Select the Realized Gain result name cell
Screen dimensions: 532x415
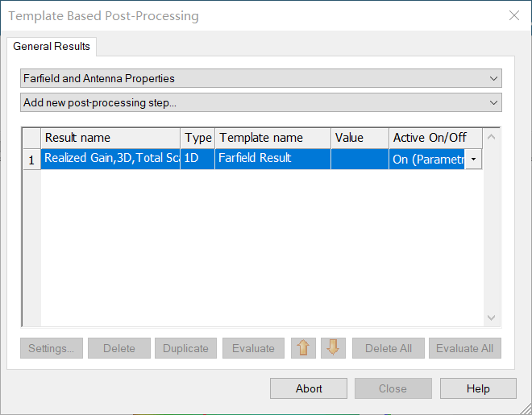pos(110,159)
